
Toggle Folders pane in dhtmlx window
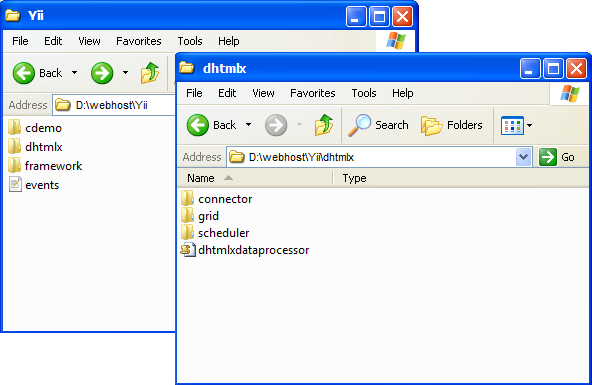coord(452,125)
